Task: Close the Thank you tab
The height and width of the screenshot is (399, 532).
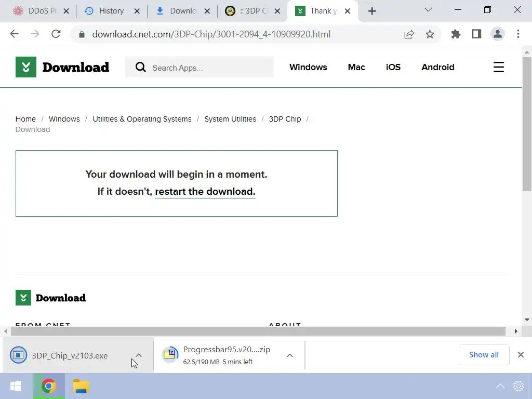Action: point(348,11)
